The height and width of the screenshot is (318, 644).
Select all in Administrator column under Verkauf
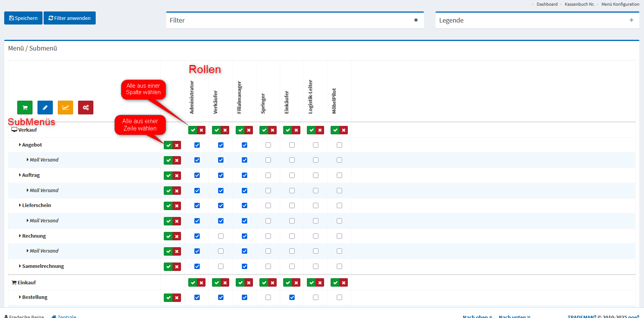(x=193, y=130)
